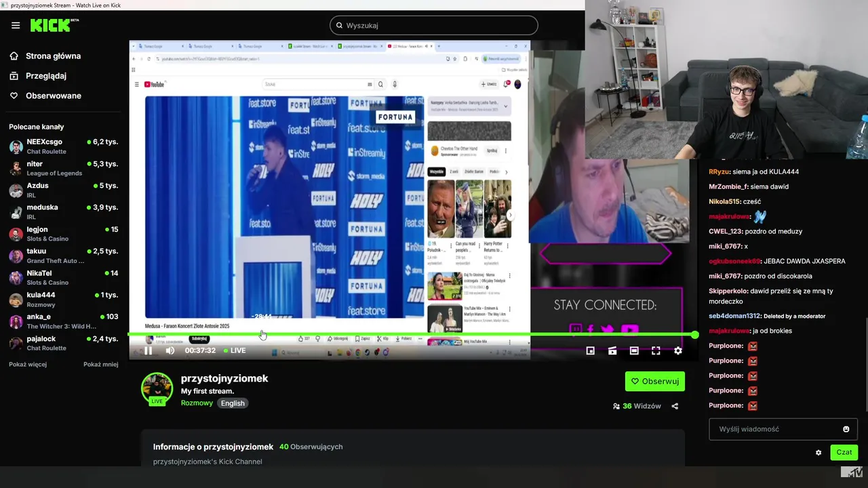
Task: Open Obserwowane channels
Action: click(x=45, y=96)
